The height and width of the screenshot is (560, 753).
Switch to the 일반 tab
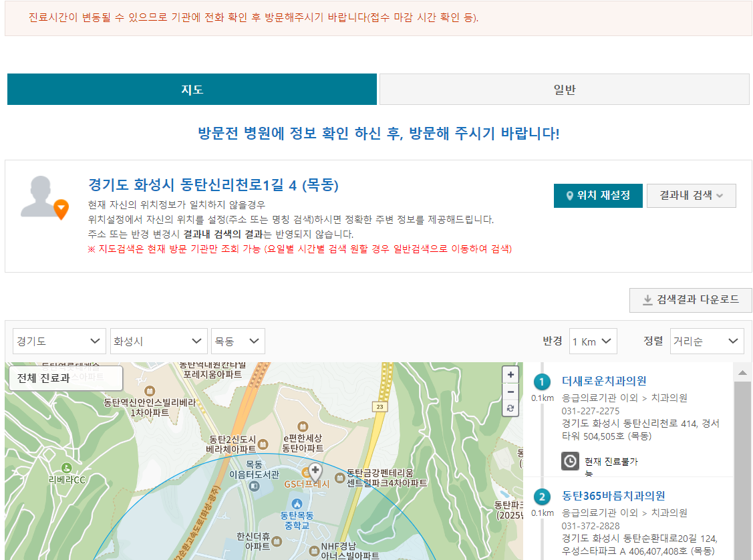coord(563,90)
